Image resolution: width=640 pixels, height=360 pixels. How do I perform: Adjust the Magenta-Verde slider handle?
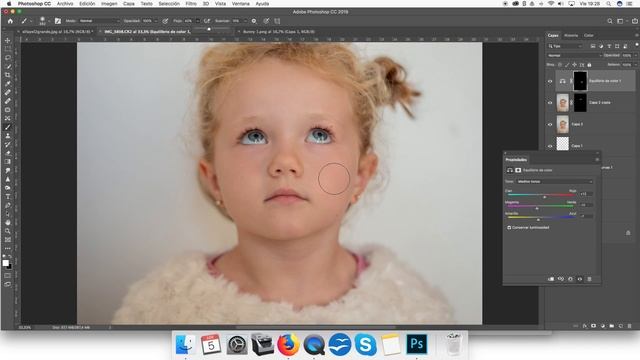[x=537, y=209]
